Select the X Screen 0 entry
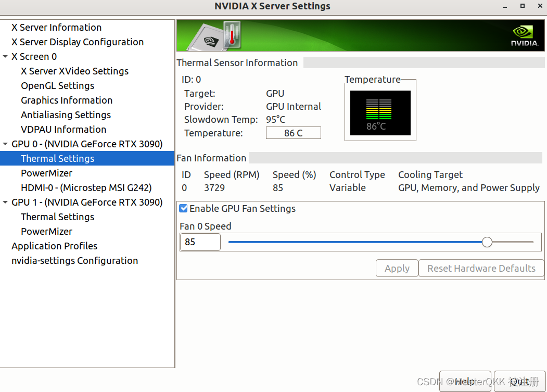Image resolution: width=547 pixels, height=392 pixels. [x=34, y=57]
